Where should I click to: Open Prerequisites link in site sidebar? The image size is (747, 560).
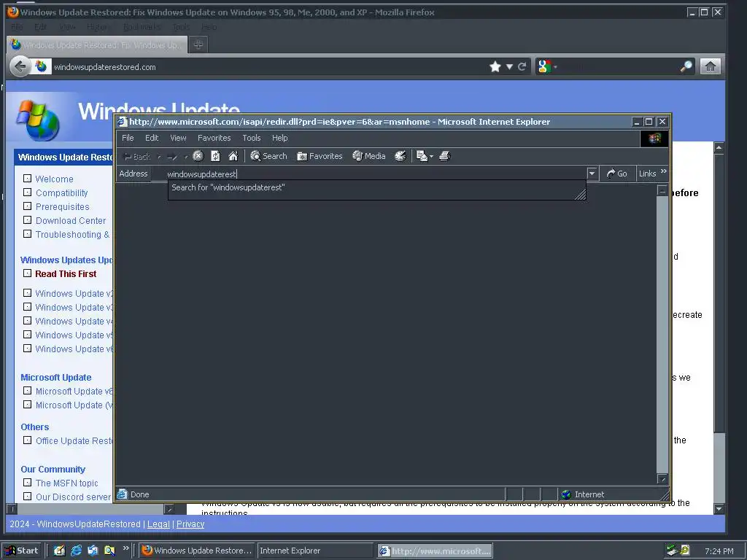point(63,206)
